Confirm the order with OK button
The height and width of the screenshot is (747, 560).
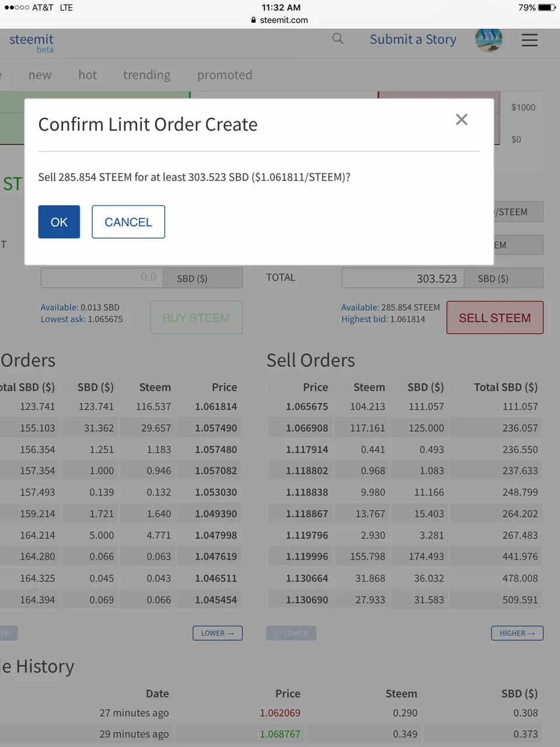(59, 222)
